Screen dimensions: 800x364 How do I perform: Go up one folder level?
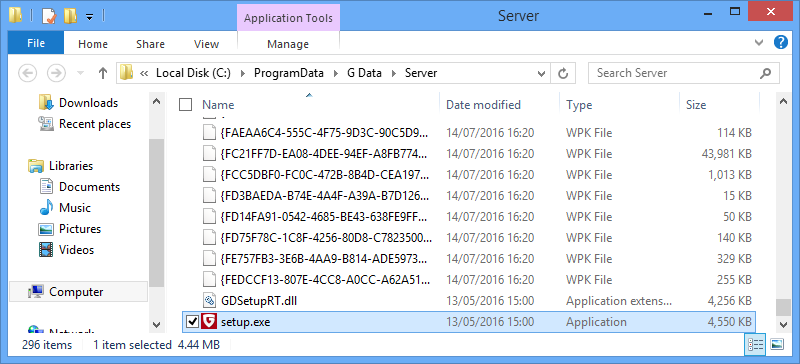[x=103, y=74]
